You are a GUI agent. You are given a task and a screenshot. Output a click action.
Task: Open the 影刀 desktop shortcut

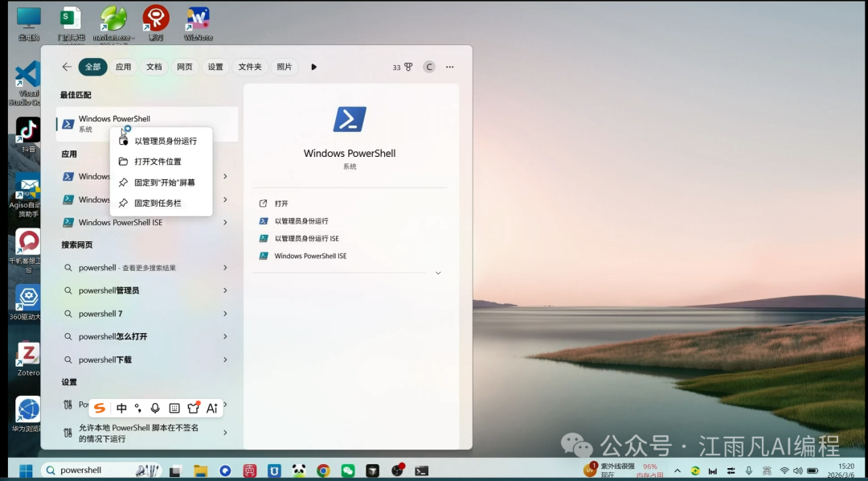click(x=156, y=24)
